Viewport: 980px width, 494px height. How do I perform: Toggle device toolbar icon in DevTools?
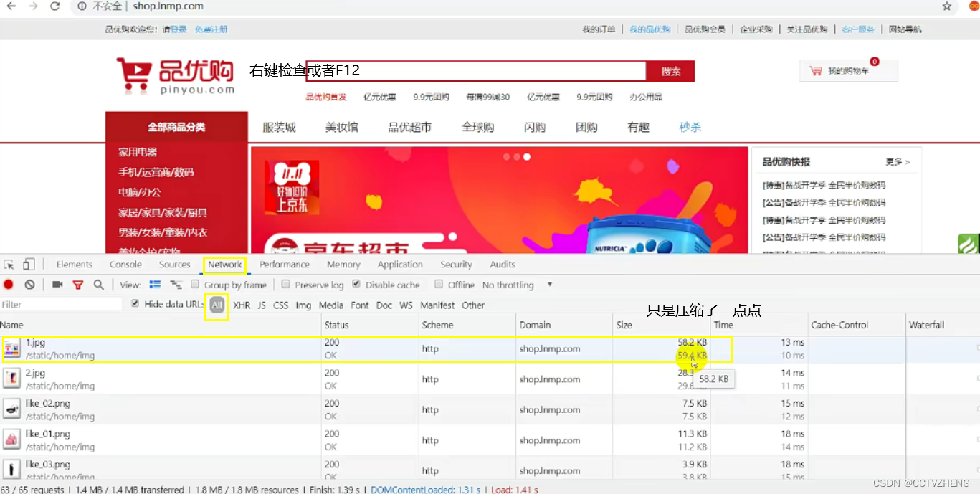pos(29,265)
